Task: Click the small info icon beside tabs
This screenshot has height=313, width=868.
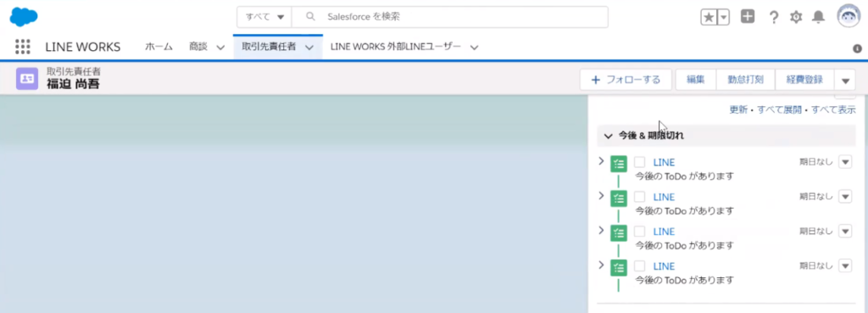Action: coord(858,48)
